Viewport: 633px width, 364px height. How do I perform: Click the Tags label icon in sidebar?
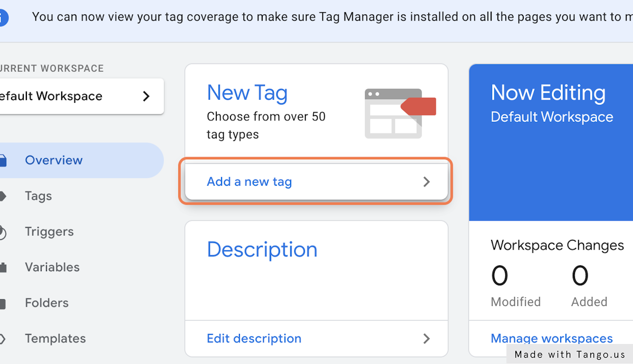3,196
